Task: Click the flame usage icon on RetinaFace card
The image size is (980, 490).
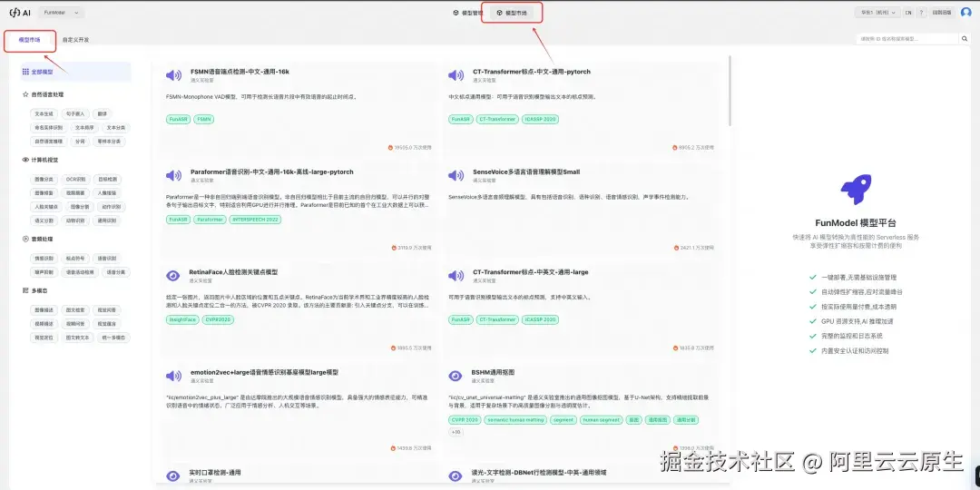Action: [x=393, y=348]
